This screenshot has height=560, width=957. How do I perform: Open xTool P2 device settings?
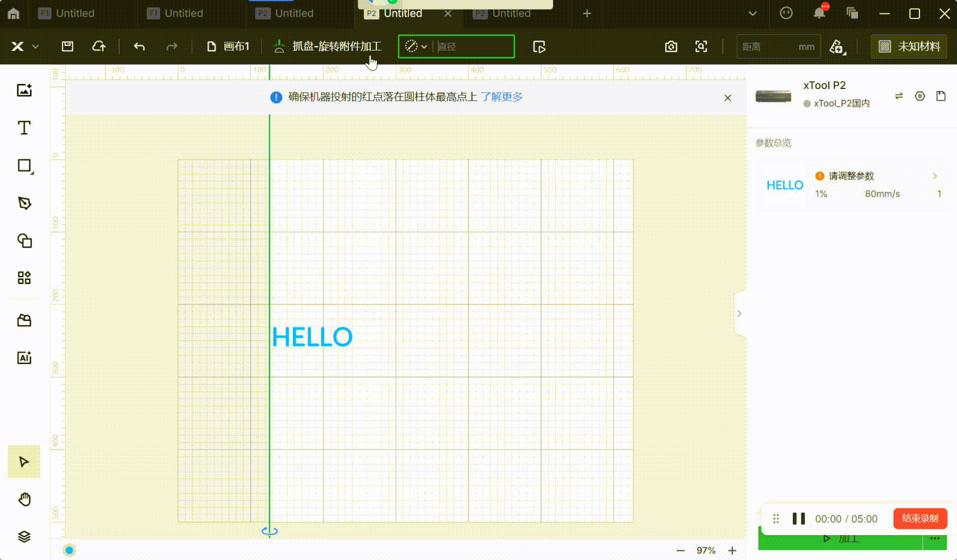tap(920, 96)
